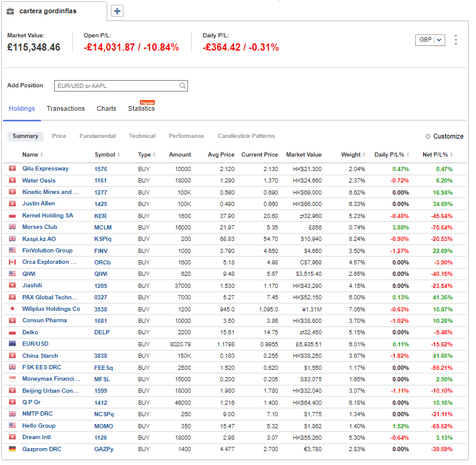Click the Customize button label
Screen dimensions: 476x465
[448, 136]
